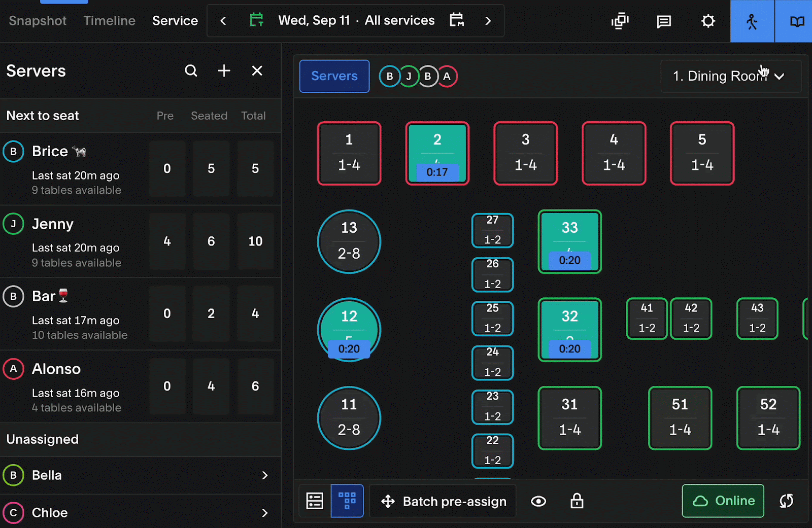Image resolution: width=812 pixels, height=528 pixels.
Task: Select small table 24
Action: coord(493,363)
